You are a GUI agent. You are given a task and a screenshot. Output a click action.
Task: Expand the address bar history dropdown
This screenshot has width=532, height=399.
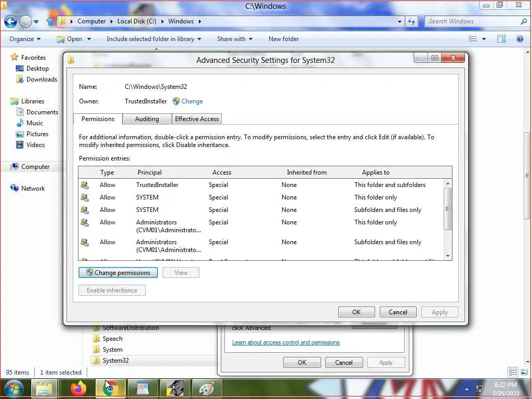400,21
